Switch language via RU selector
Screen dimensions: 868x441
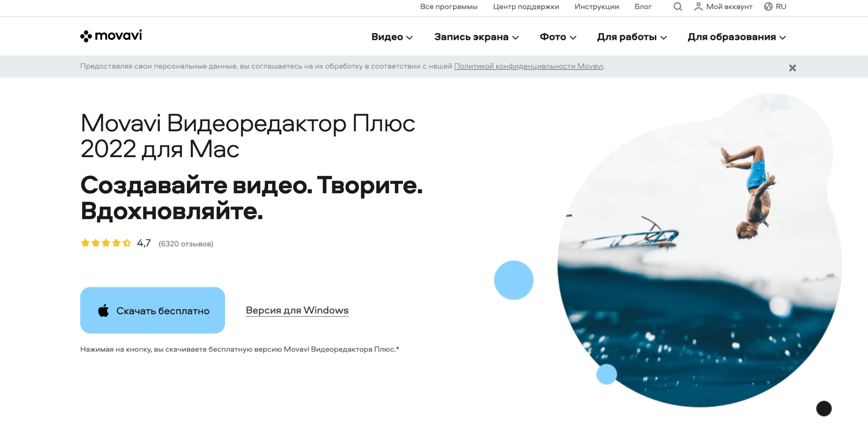point(781,7)
